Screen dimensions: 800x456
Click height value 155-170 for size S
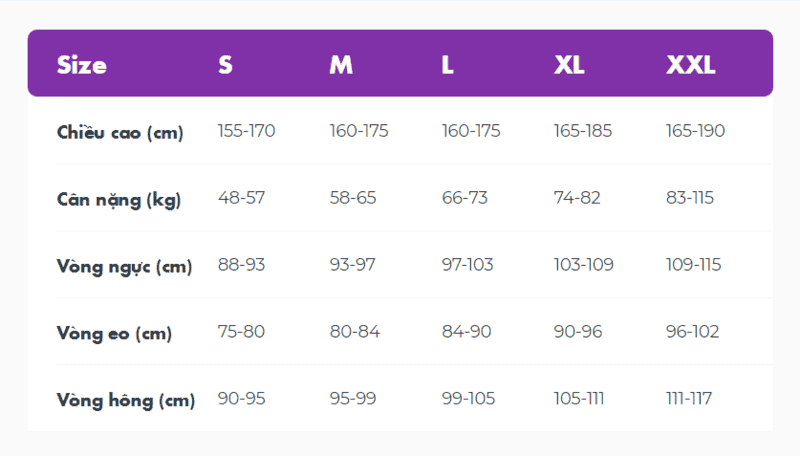pos(246,131)
